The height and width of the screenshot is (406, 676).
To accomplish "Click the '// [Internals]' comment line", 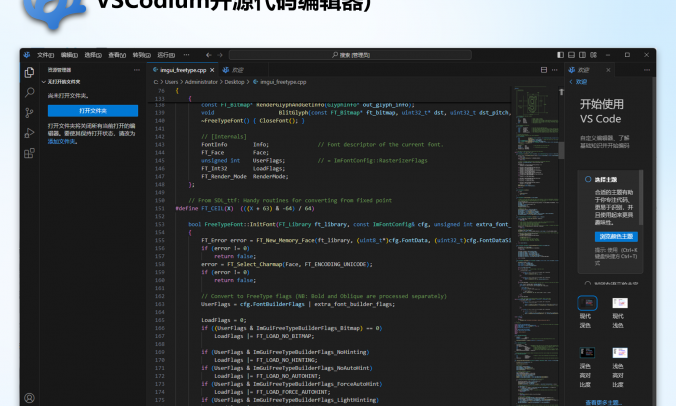I will coord(224,137).
